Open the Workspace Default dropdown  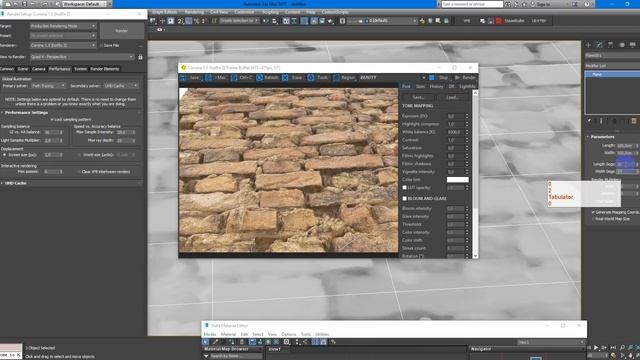pyautogui.click(x=84, y=4)
